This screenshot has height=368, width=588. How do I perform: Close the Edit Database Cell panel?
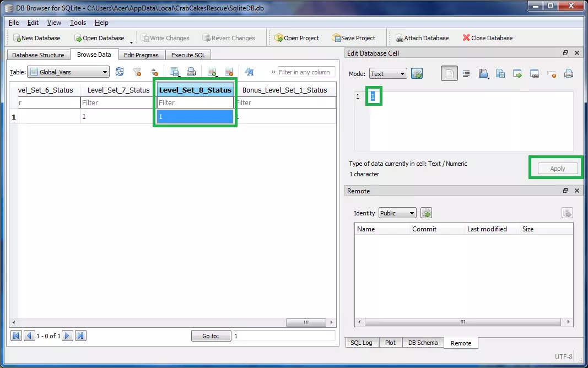pyautogui.click(x=577, y=53)
